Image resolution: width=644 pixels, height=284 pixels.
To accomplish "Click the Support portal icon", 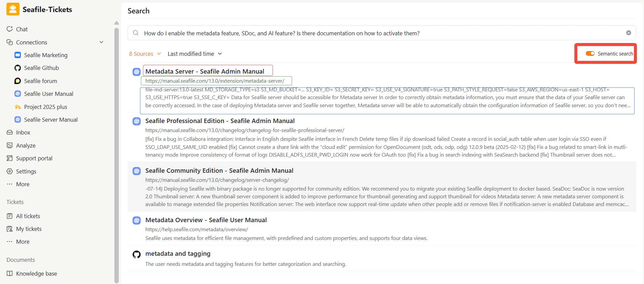I will tap(10, 158).
